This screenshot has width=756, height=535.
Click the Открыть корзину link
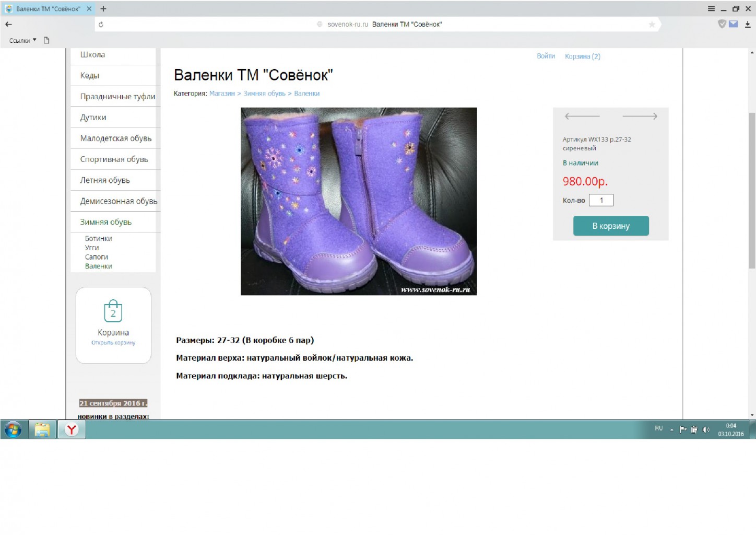pyautogui.click(x=113, y=343)
